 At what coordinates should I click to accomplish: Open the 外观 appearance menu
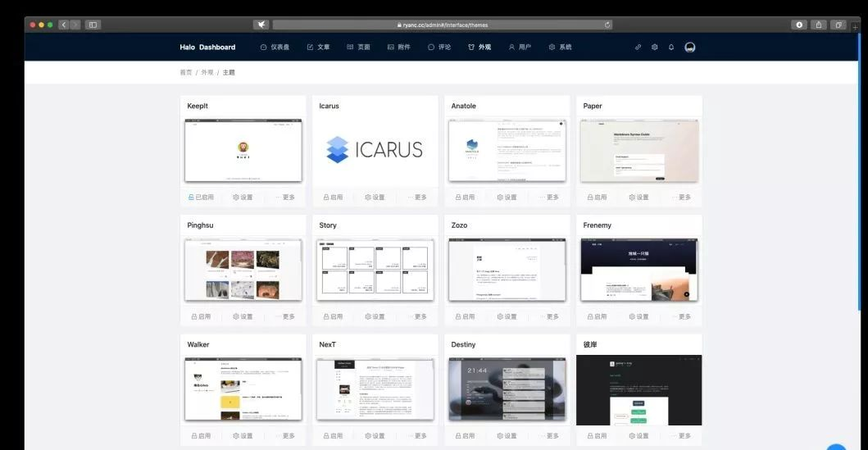(x=479, y=47)
